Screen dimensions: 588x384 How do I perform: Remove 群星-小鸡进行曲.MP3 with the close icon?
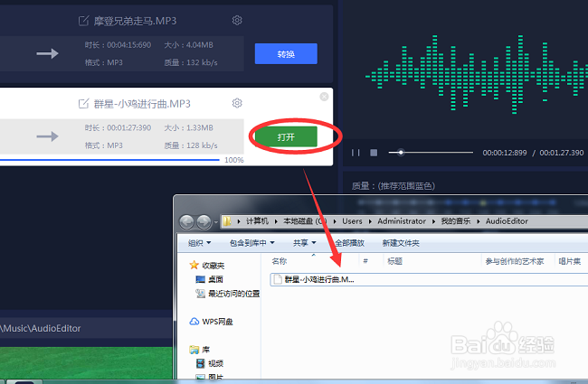(324, 97)
